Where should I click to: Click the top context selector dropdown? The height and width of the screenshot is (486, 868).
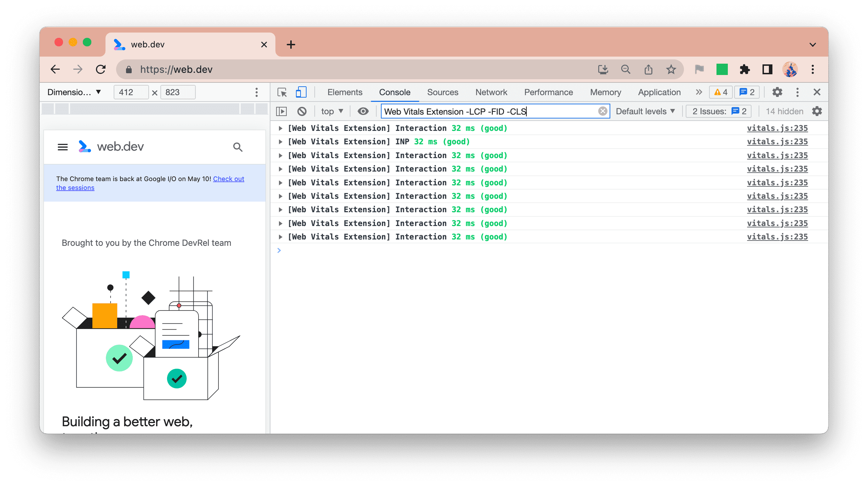(x=331, y=111)
